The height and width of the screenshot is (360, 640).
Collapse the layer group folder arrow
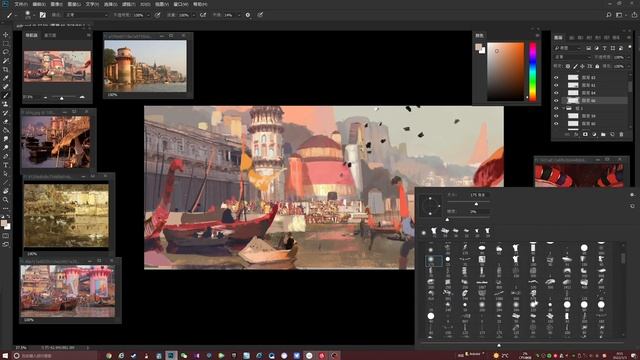[x=563, y=108]
